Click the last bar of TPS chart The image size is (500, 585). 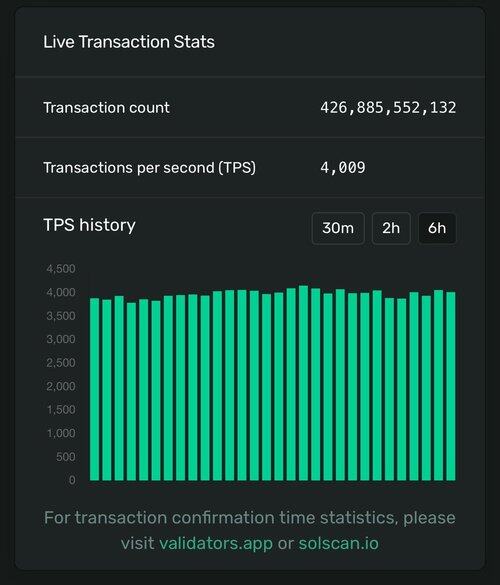pos(451,386)
